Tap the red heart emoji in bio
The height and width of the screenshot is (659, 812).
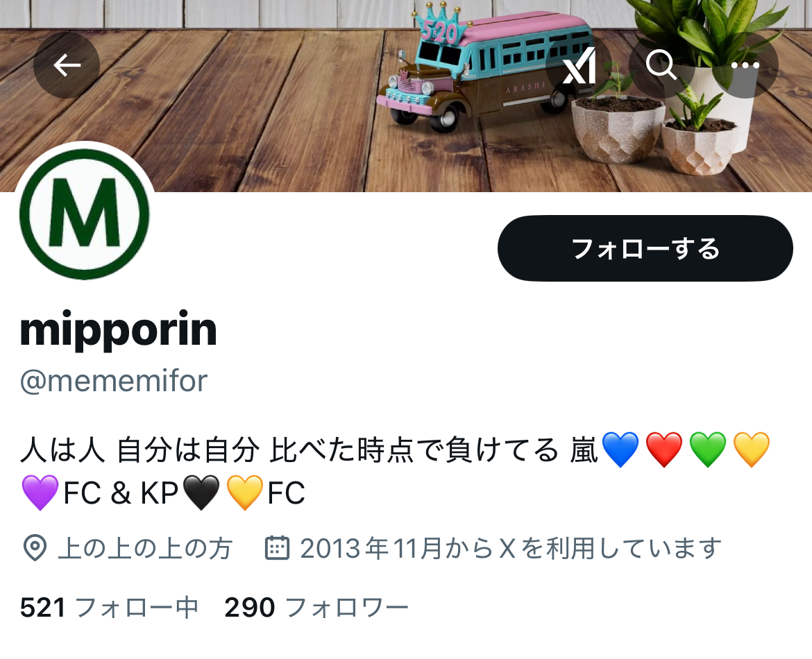[664, 450]
